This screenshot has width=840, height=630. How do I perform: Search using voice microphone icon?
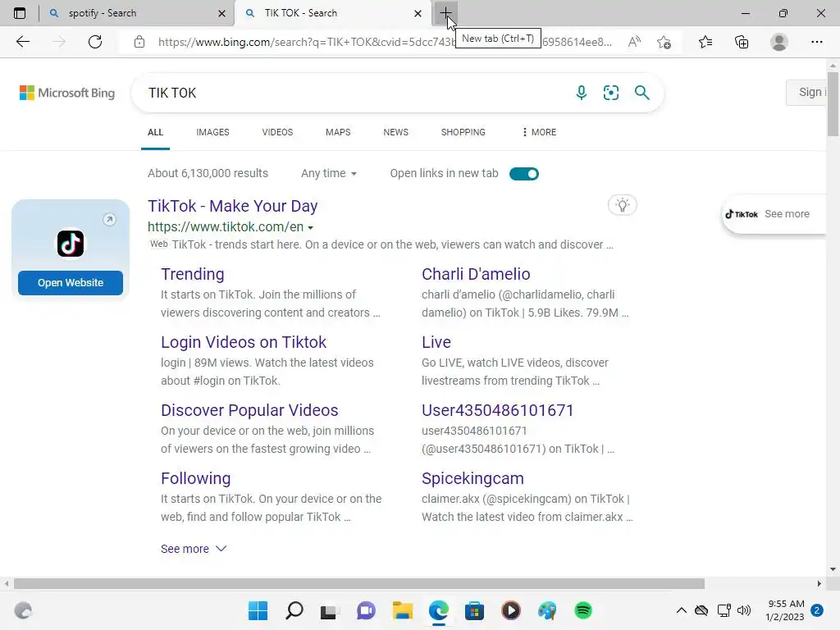tap(582, 93)
